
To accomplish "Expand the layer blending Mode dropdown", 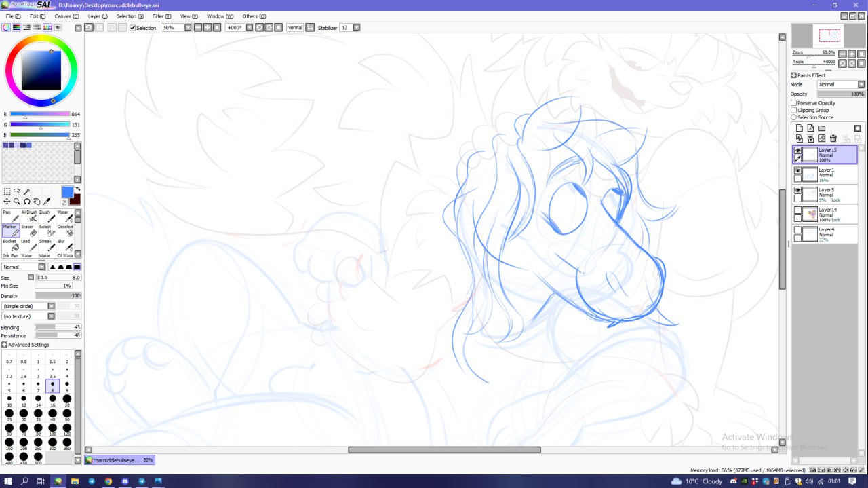I will tap(861, 85).
